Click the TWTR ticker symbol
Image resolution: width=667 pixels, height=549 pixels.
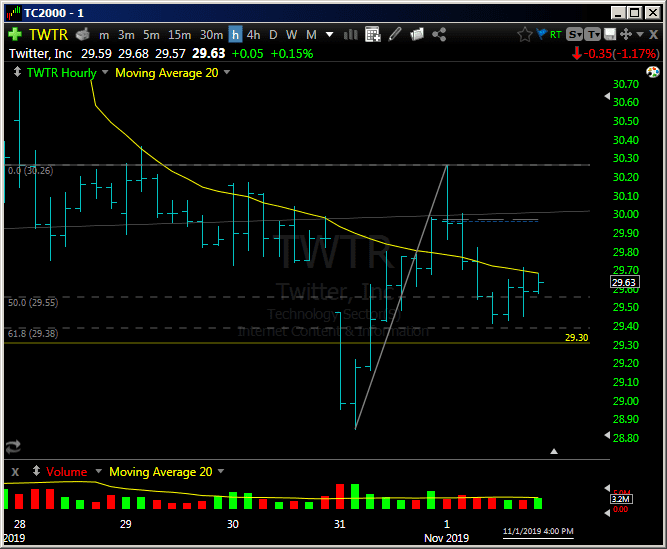coord(48,34)
